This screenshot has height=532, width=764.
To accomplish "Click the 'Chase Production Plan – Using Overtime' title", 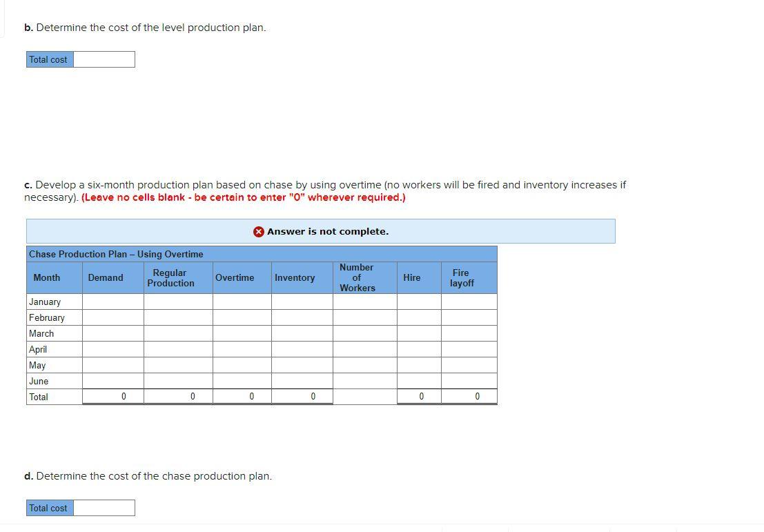I will point(116,255).
